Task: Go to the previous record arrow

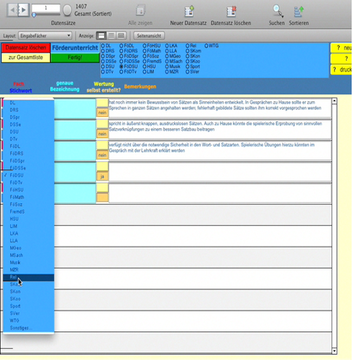Action: tap(13, 10)
